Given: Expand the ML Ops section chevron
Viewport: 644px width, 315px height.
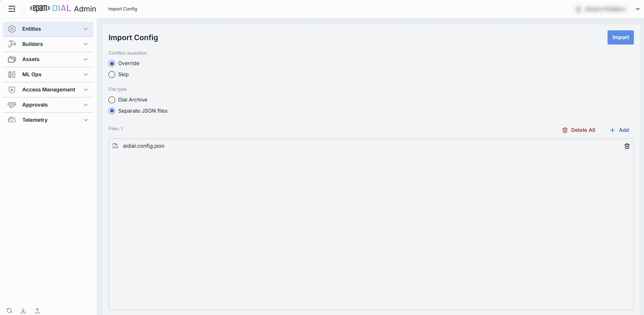Looking at the screenshot, I should point(86,75).
